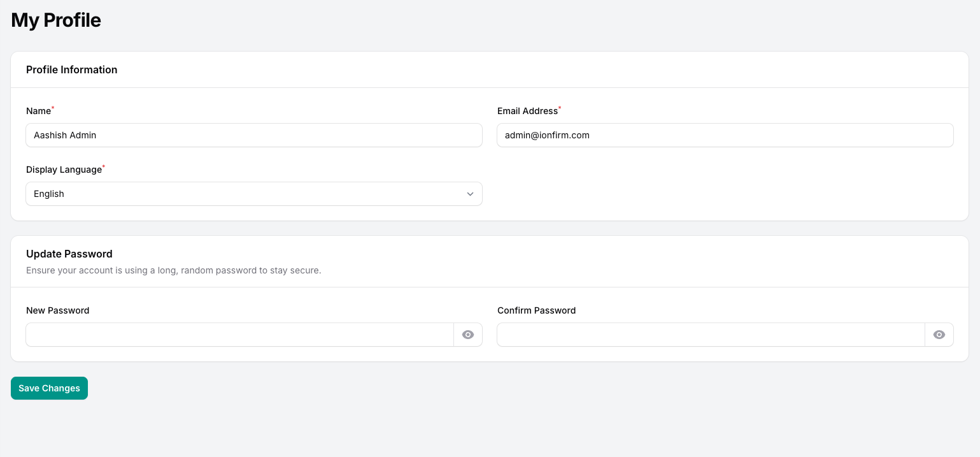980x457 pixels.
Task: Click the Profile Information section title
Action: point(71,69)
